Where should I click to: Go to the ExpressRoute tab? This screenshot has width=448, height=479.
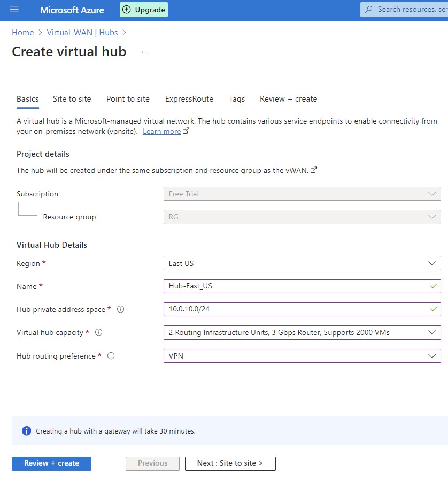[189, 99]
